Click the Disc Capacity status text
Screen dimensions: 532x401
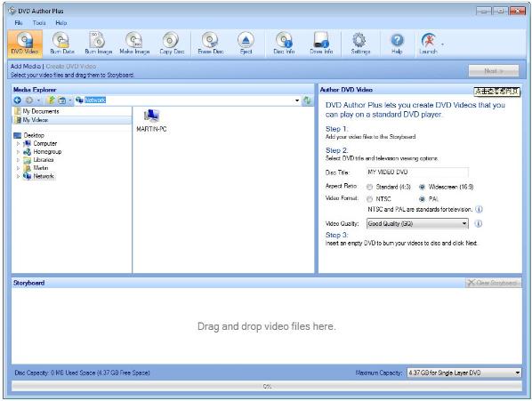pos(82,373)
